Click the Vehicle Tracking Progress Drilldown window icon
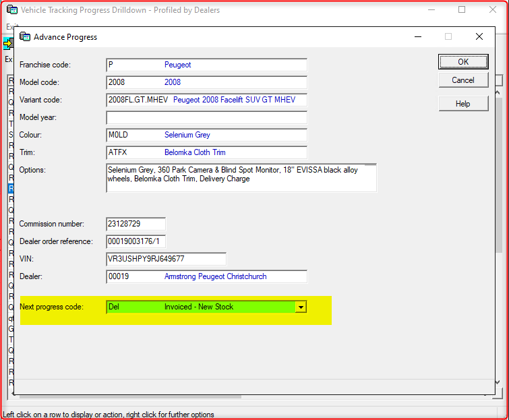Screen dimensions: 509x420 pos(12,9)
